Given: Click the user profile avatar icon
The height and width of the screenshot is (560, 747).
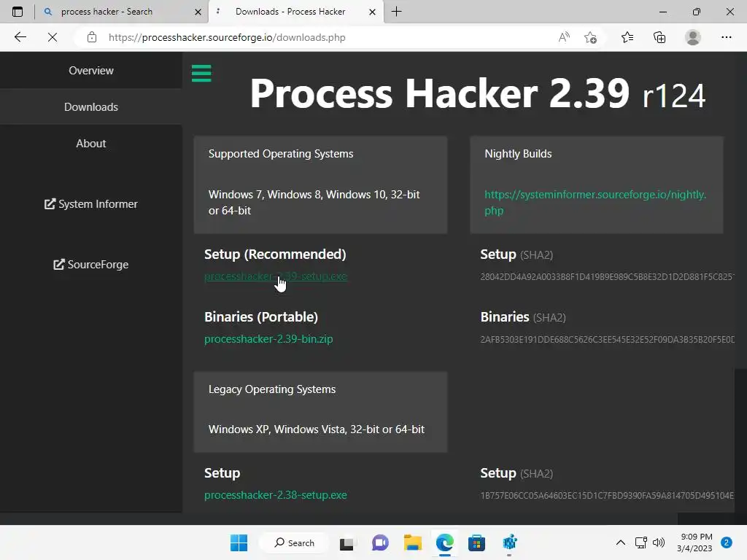Looking at the screenshot, I should [x=693, y=37].
